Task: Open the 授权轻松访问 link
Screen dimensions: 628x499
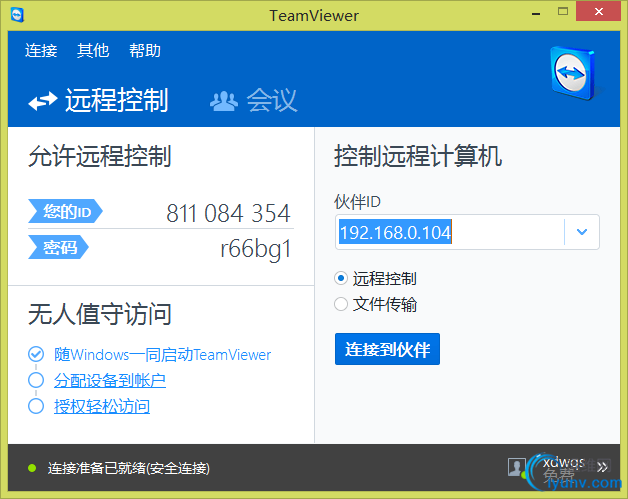Action: 102,406
